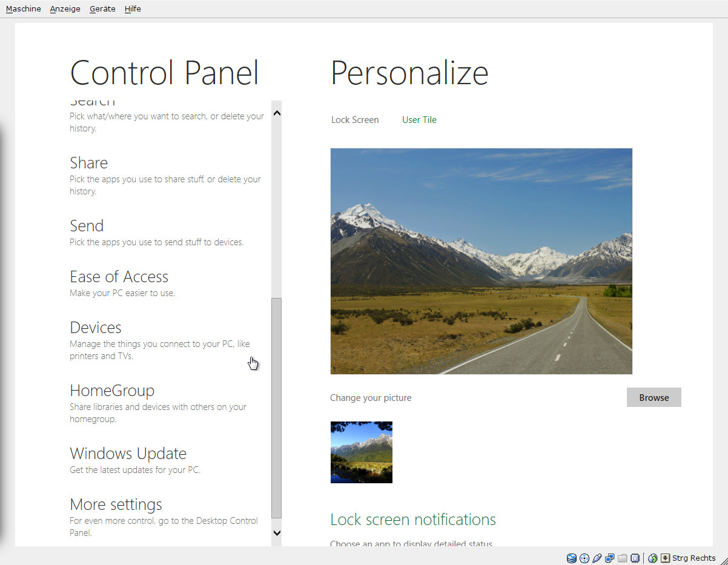This screenshot has height=565, width=728.
Task: Click the Control Panel list scrollbar thumb
Action: pos(277,408)
